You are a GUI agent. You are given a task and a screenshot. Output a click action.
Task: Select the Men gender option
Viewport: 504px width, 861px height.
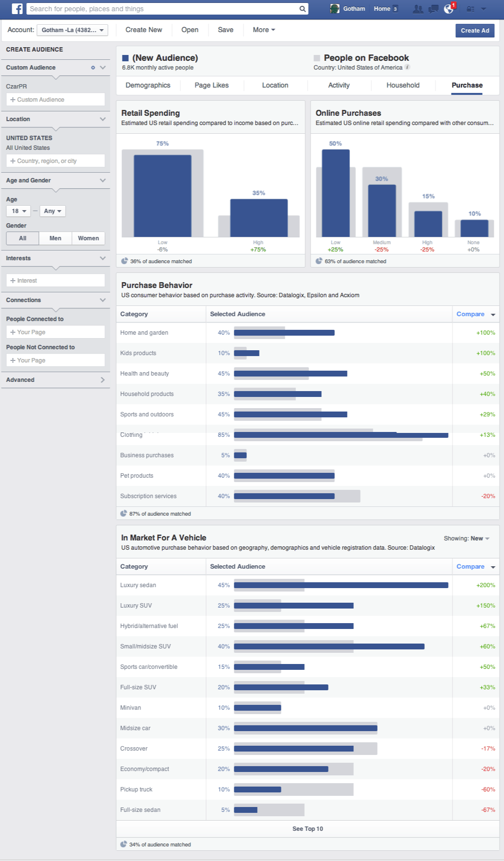point(55,238)
